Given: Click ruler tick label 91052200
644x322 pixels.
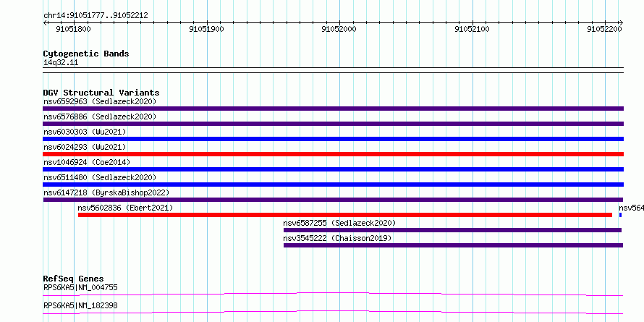Looking at the screenshot, I should click(605, 29).
